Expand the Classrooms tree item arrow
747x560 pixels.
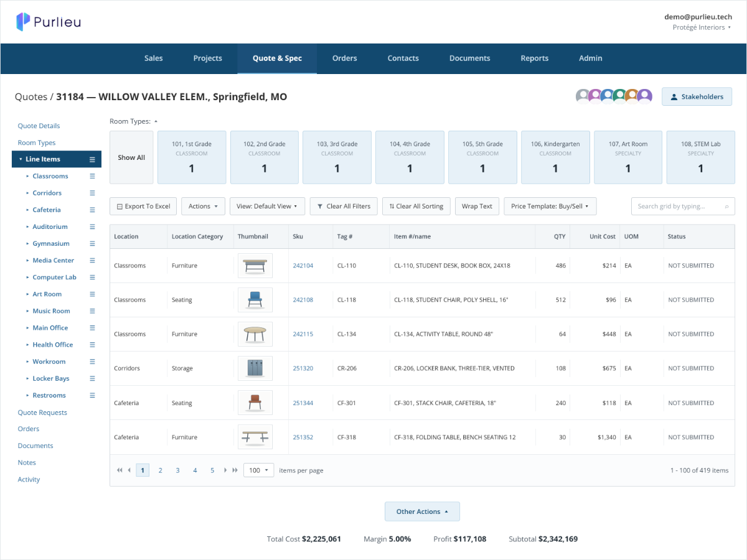[27, 176]
